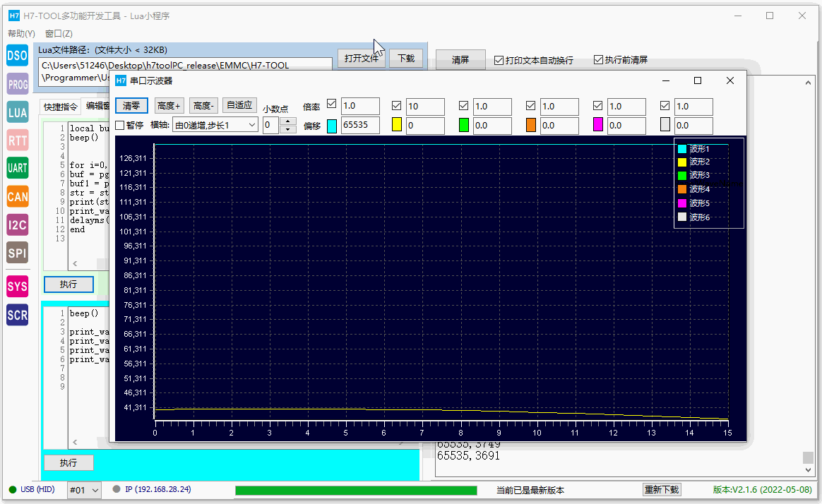Click the cyan waveform 1 color swatch
Screen dimensions: 822x504
pos(332,126)
